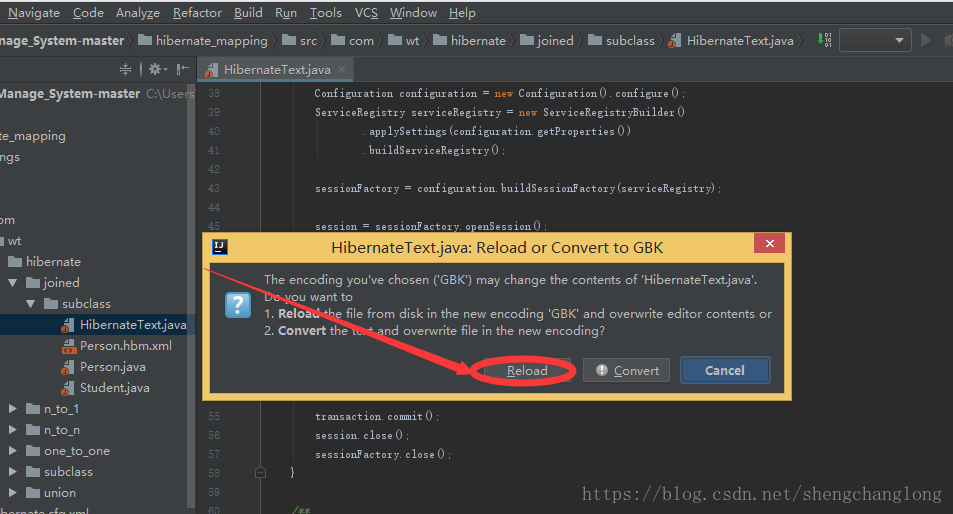Open the Refactor menu
The width and height of the screenshot is (953, 514).
(197, 13)
